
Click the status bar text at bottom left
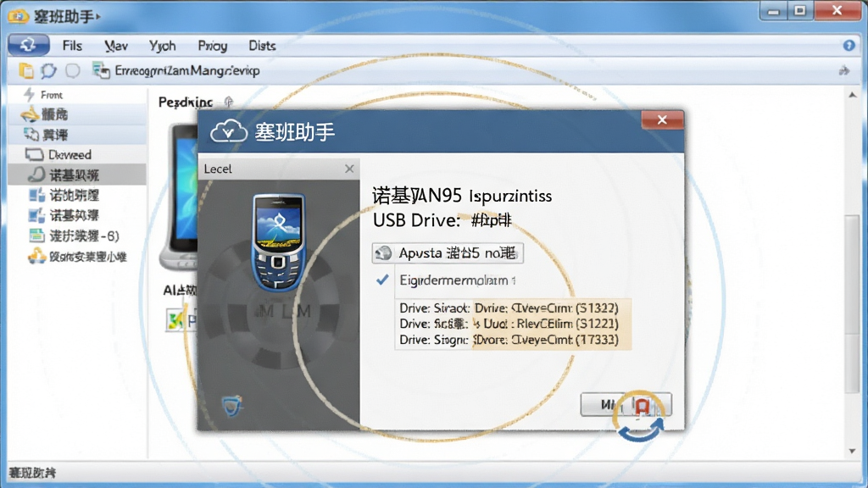tap(32, 473)
